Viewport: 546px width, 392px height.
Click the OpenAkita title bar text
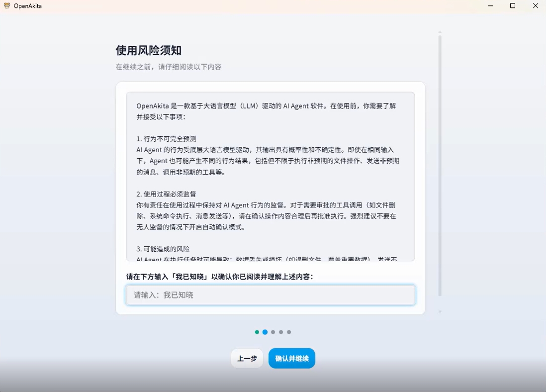coord(28,6)
